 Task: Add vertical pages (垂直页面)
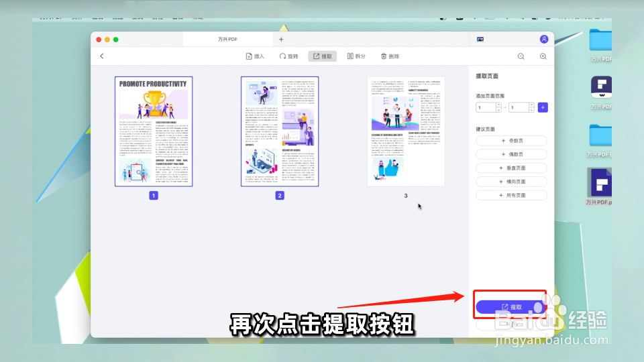[512, 168]
